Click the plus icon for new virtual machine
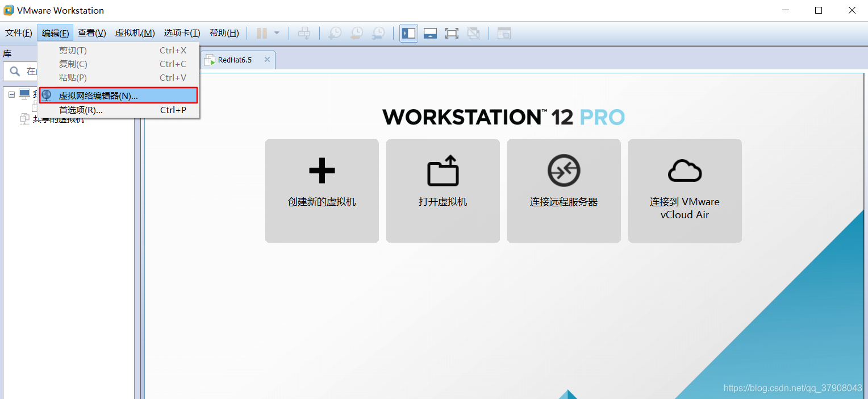The image size is (868, 399). [322, 171]
